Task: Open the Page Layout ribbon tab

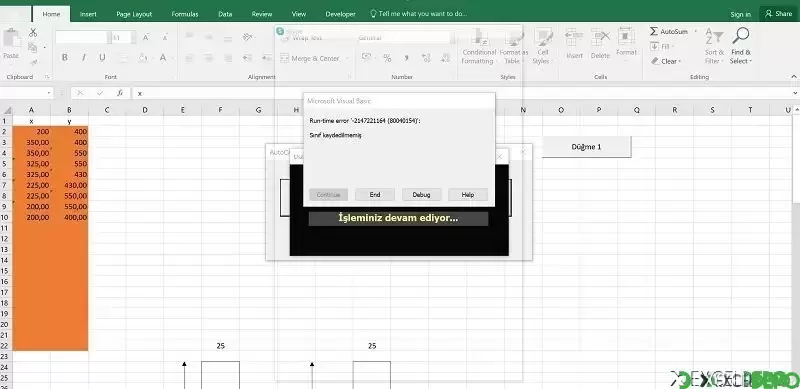Action: tap(134, 14)
